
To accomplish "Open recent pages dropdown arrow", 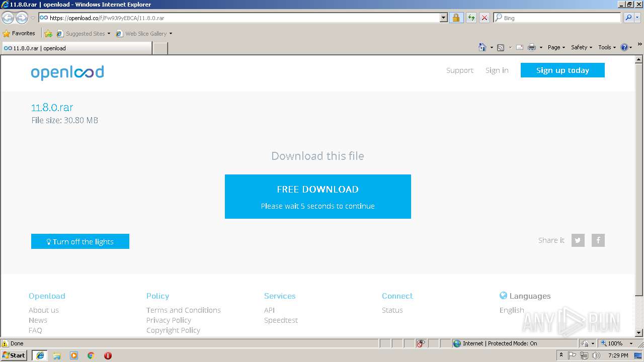I will click(x=33, y=18).
